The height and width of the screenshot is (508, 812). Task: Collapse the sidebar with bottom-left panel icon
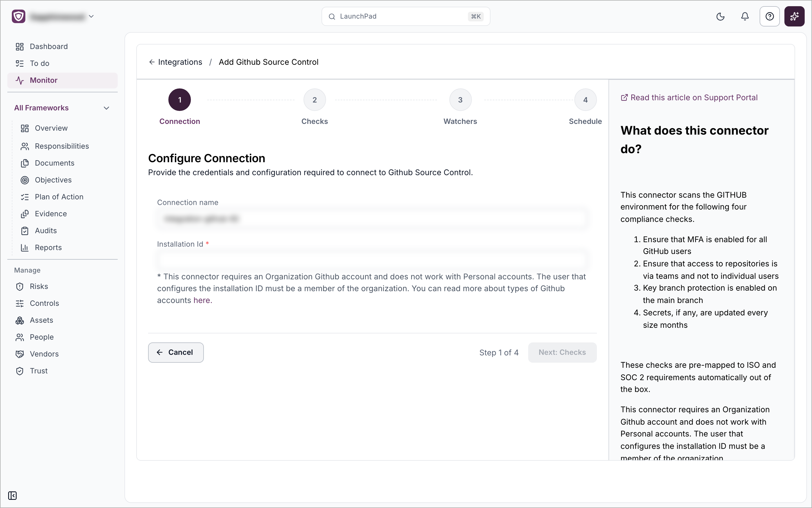pos(12,496)
